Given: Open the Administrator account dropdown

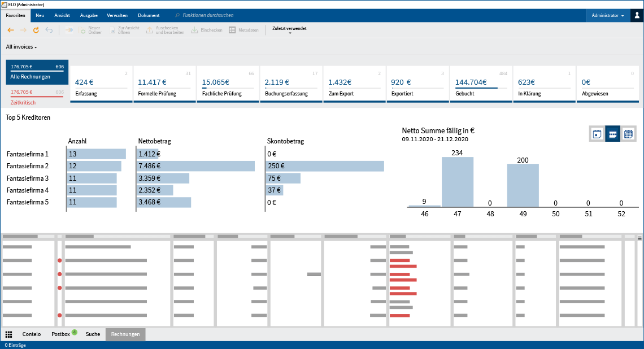Looking at the screenshot, I should [607, 16].
